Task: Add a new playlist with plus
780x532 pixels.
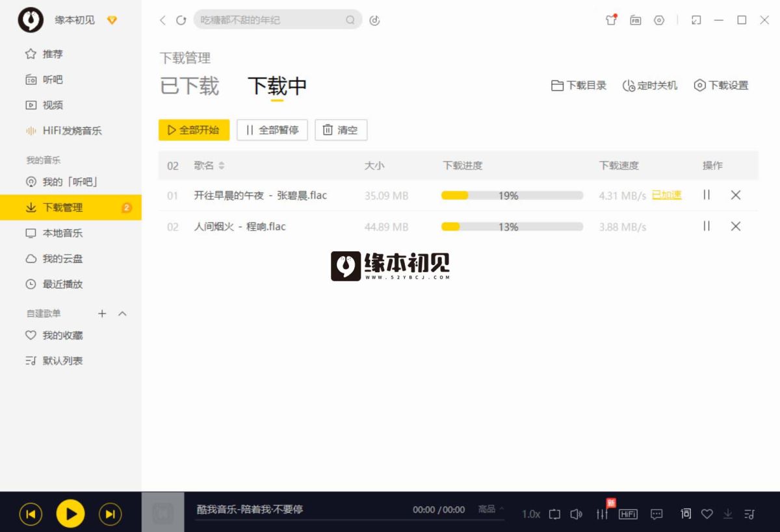Action: point(102,314)
